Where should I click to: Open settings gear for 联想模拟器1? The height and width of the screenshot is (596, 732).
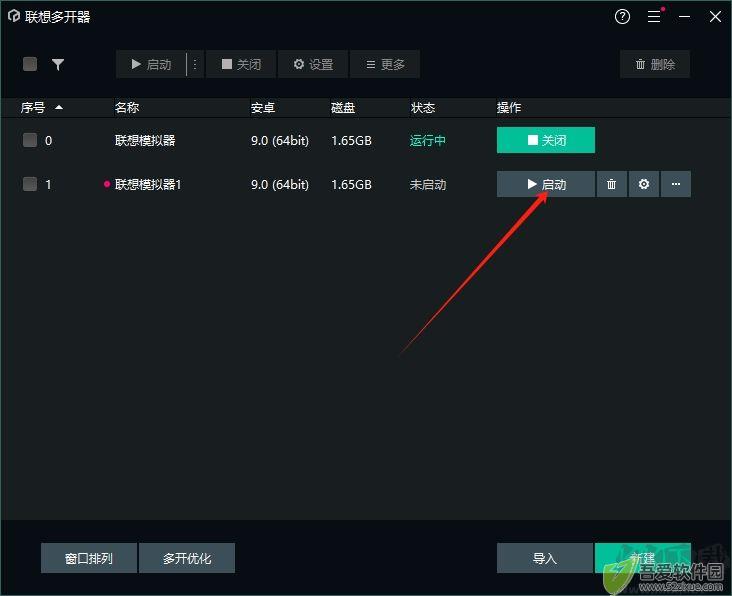pos(644,184)
